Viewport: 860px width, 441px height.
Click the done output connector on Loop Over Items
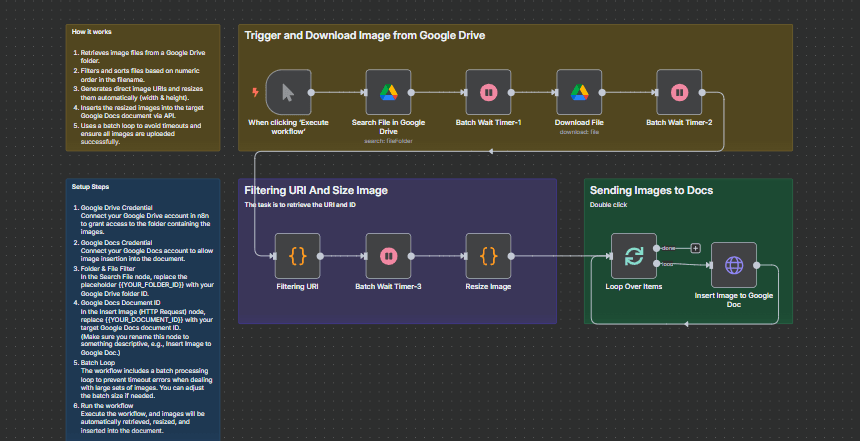click(657, 248)
